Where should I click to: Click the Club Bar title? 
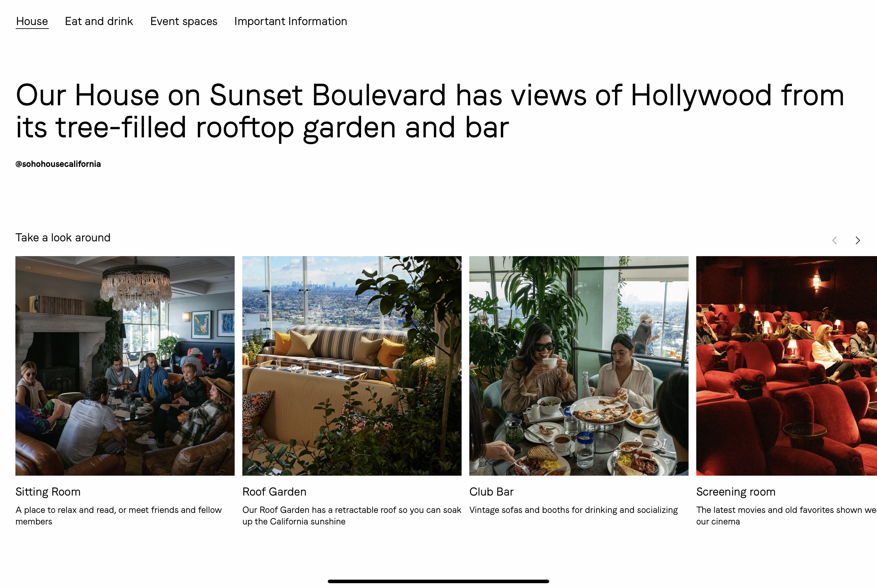[x=491, y=492]
